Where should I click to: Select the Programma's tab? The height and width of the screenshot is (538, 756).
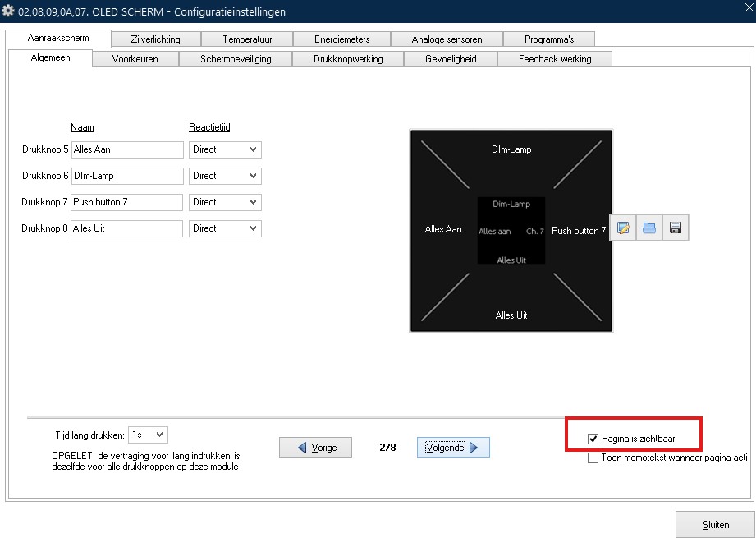coord(549,39)
